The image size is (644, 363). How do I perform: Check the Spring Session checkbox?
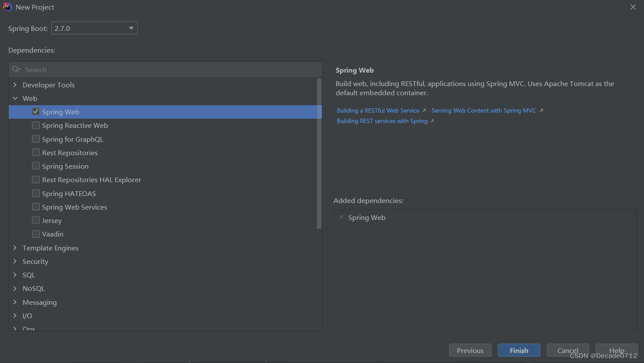pos(36,166)
